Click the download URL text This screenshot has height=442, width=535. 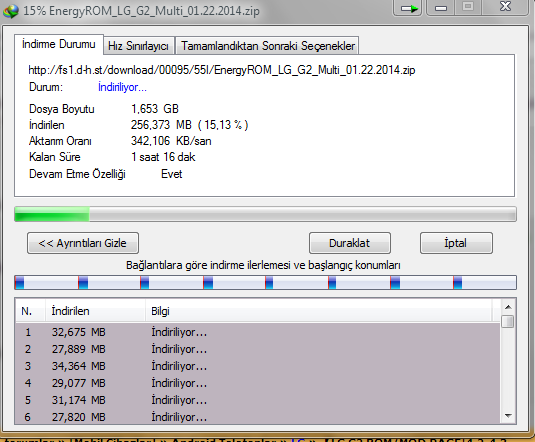click(x=222, y=70)
